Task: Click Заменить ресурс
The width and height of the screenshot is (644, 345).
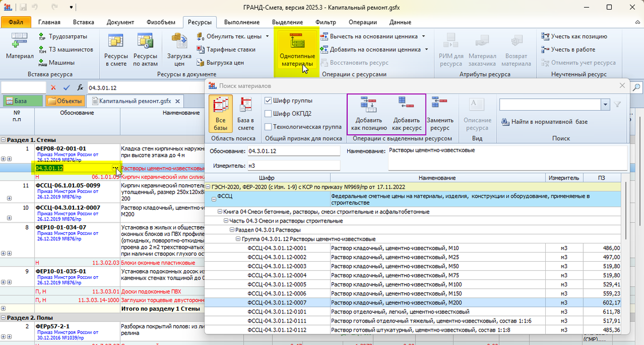Action: (x=440, y=114)
